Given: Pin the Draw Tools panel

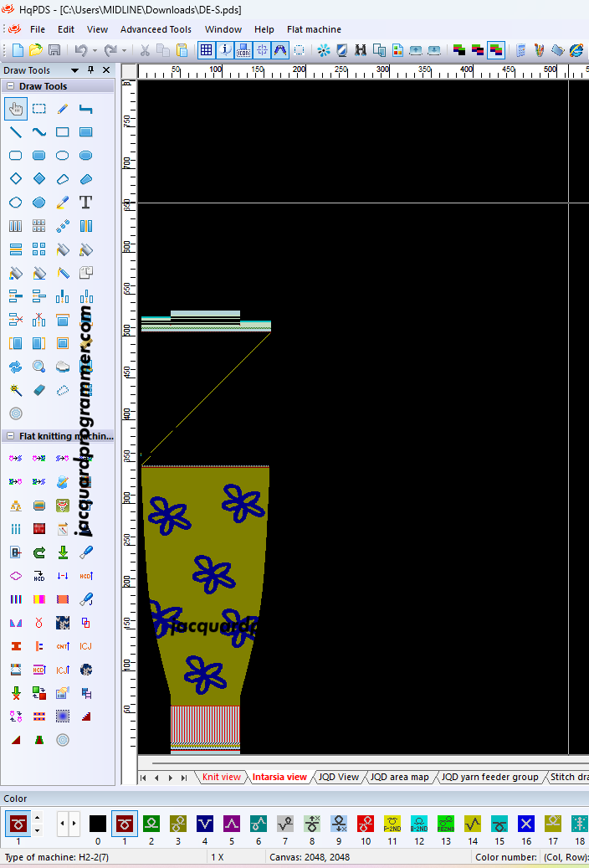Looking at the screenshot, I should (x=91, y=70).
